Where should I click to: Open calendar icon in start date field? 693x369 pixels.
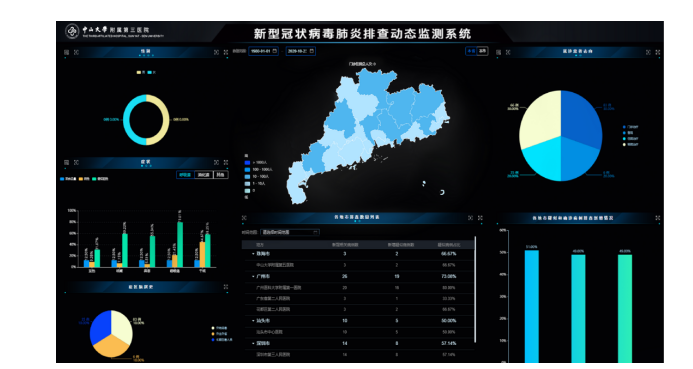274,51
